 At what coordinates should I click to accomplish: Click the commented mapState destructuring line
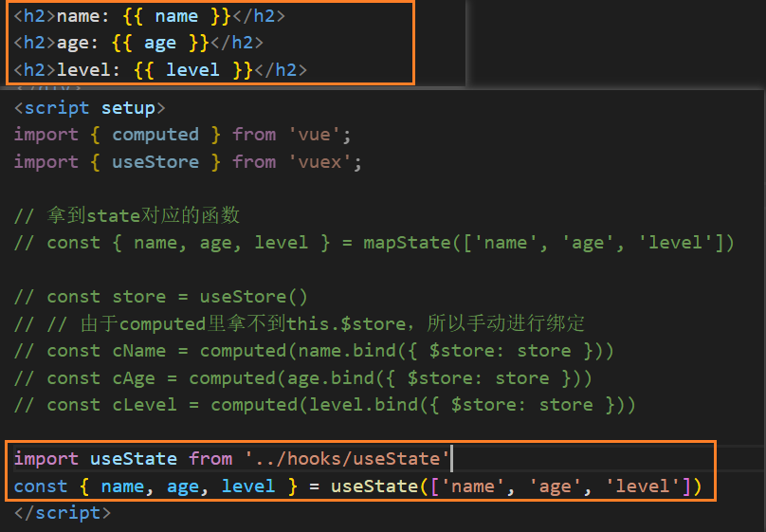click(x=374, y=243)
